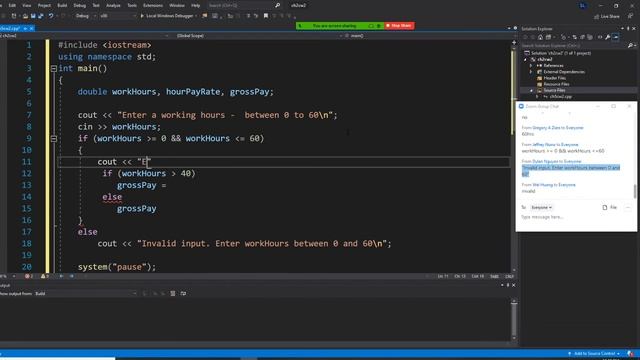Close the ch2cw2.cpp editor tab

coord(31,28)
